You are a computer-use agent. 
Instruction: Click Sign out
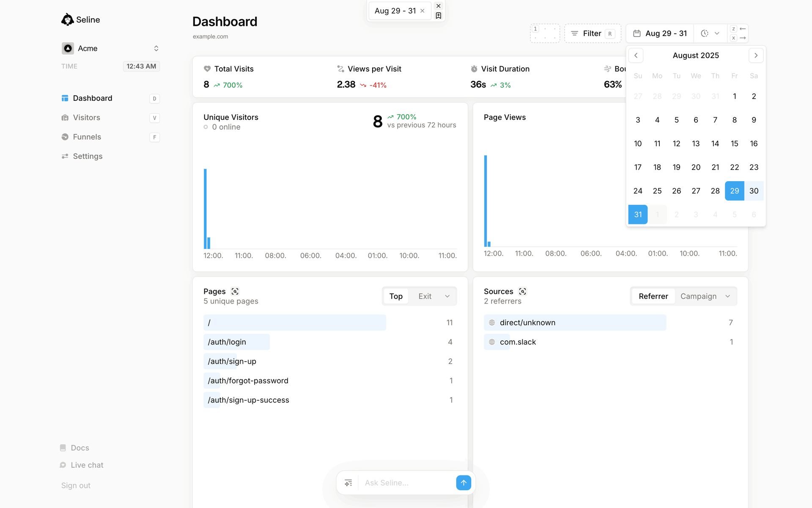coord(76,486)
